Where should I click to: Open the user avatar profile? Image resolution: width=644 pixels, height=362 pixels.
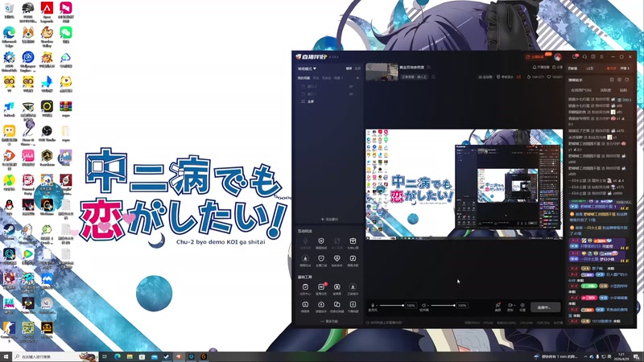pos(558,56)
